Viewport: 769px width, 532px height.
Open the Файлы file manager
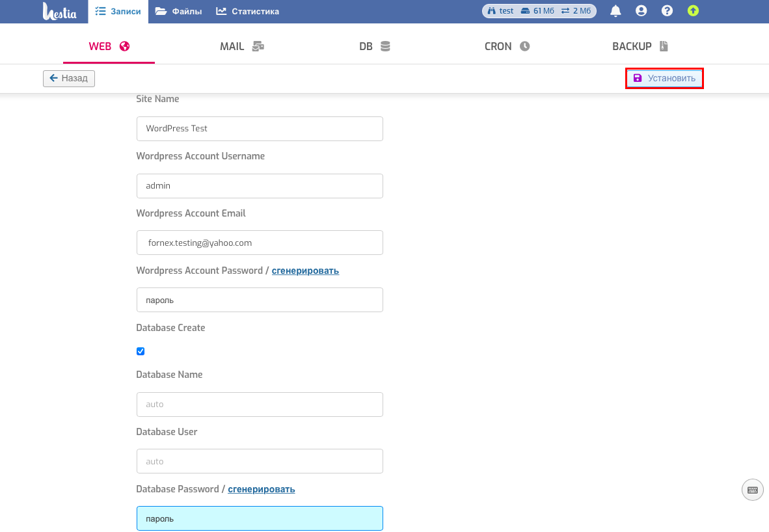pyautogui.click(x=178, y=11)
